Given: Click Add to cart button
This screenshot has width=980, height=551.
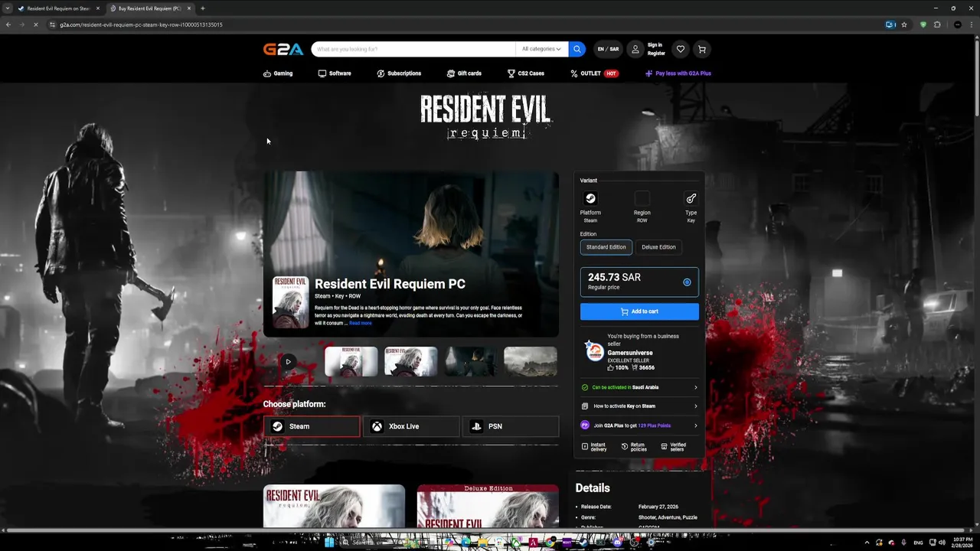Looking at the screenshot, I should (639, 311).
